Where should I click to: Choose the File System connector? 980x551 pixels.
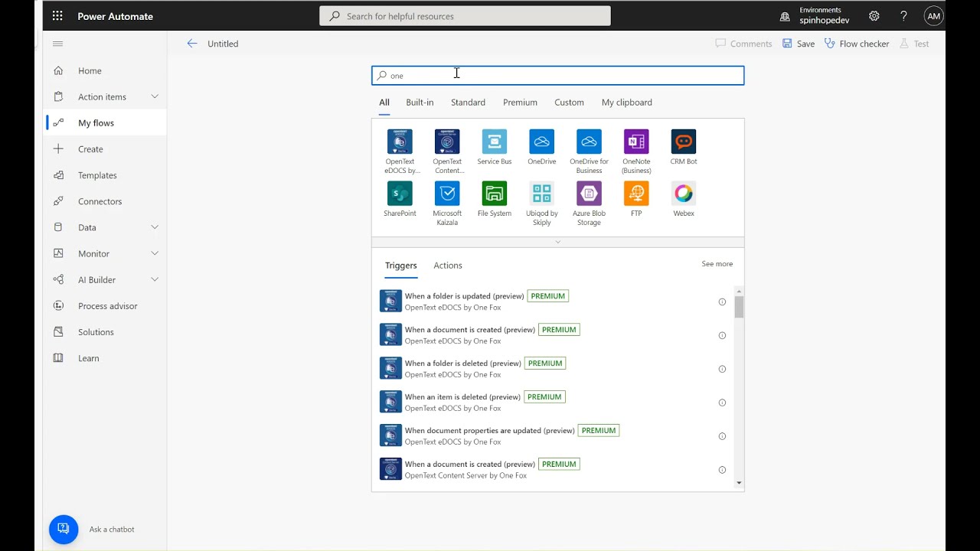coord(495,194)
